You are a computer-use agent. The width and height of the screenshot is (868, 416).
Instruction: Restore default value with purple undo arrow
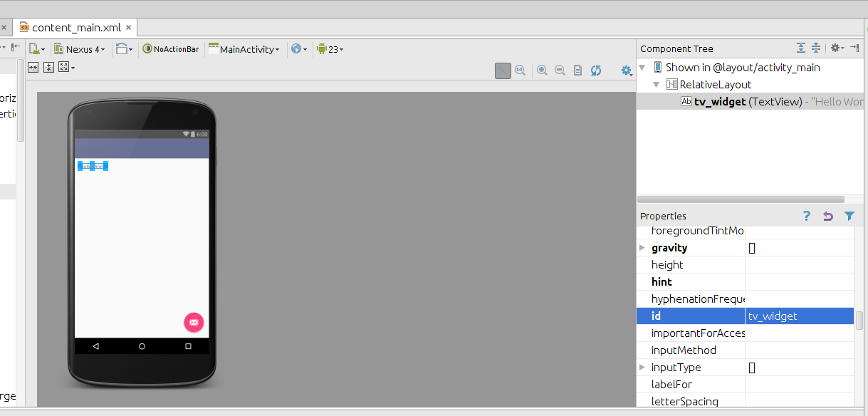(827, 216)
